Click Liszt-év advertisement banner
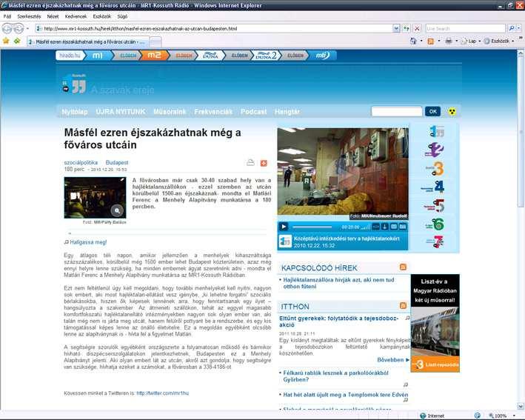The width and height of the screenshot is (525, 420). tap(435, 323)
